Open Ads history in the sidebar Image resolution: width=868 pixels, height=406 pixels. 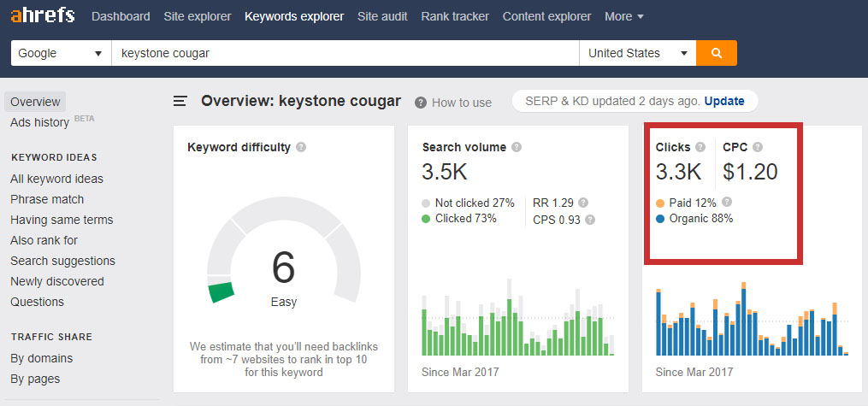[x=40, y=122]
